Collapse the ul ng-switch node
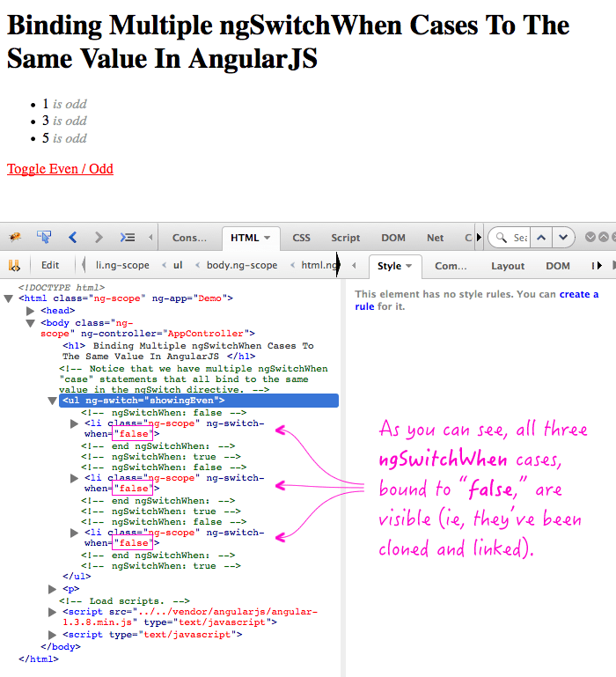 point(52,401)
